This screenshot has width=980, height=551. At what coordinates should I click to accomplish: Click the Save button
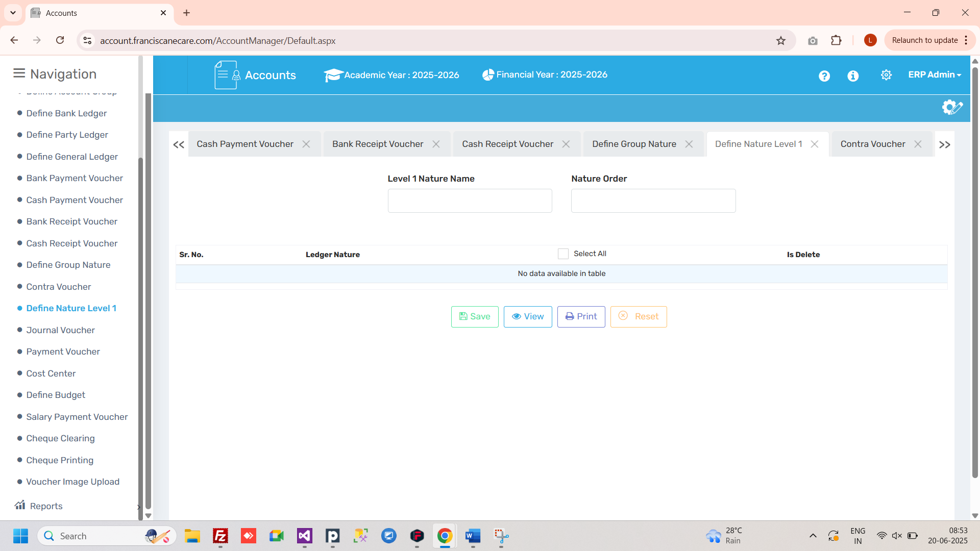475,316
